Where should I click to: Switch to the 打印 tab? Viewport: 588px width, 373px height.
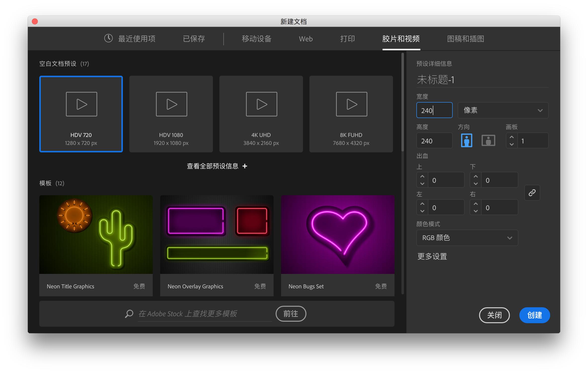pos(347,39)
